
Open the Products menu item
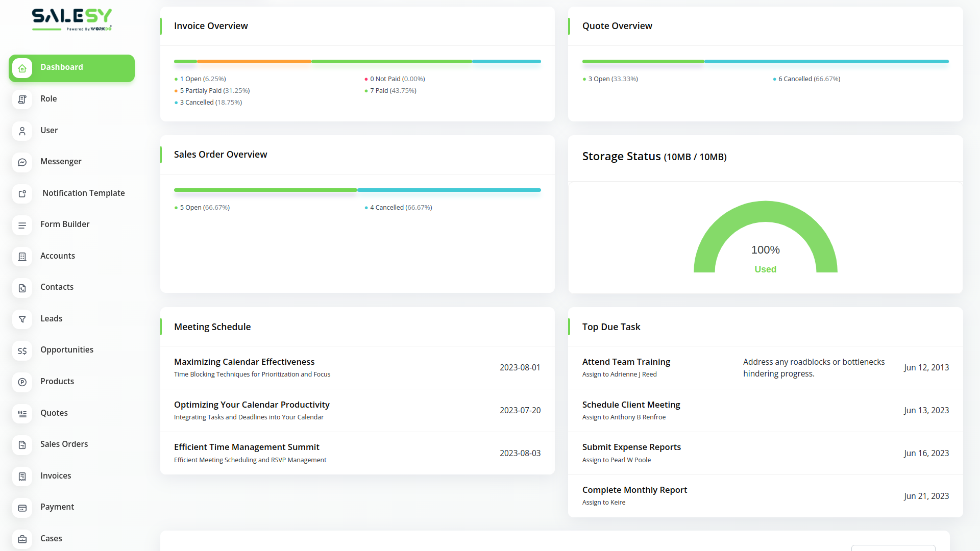pos(57,382)
